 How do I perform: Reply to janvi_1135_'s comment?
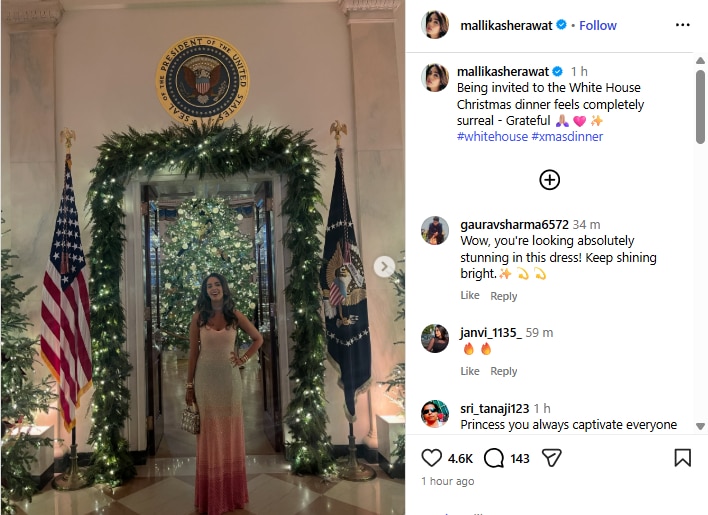[504, 371]
